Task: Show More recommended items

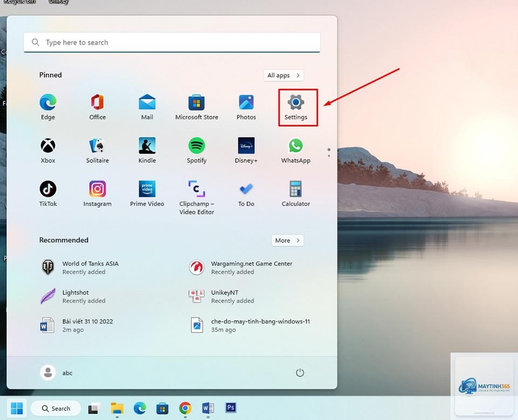Action: click(288, 240)
